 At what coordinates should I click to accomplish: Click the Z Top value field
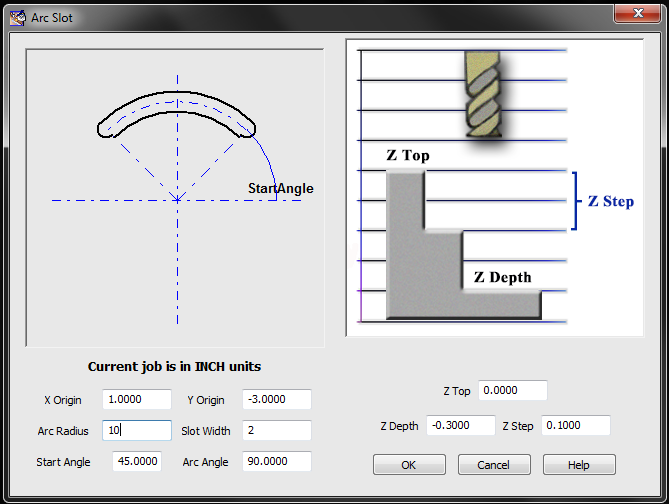(x=513, y=390)
